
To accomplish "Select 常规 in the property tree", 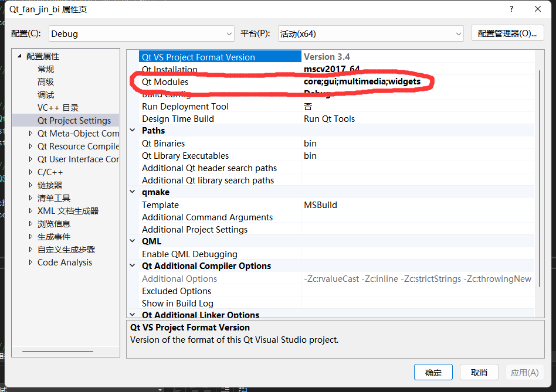I will click(x=46, y=69).
